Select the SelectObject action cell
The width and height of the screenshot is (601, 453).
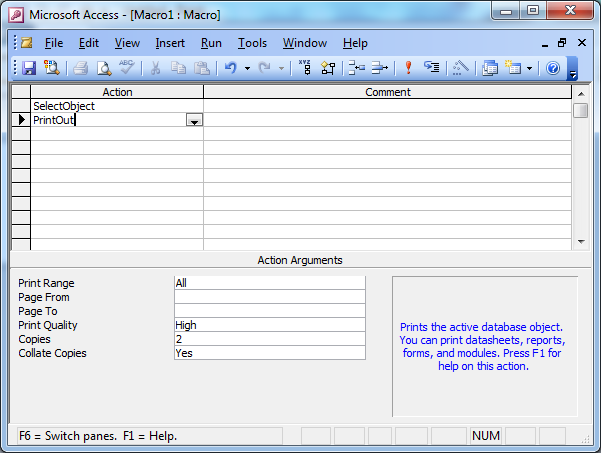(117, 106)
